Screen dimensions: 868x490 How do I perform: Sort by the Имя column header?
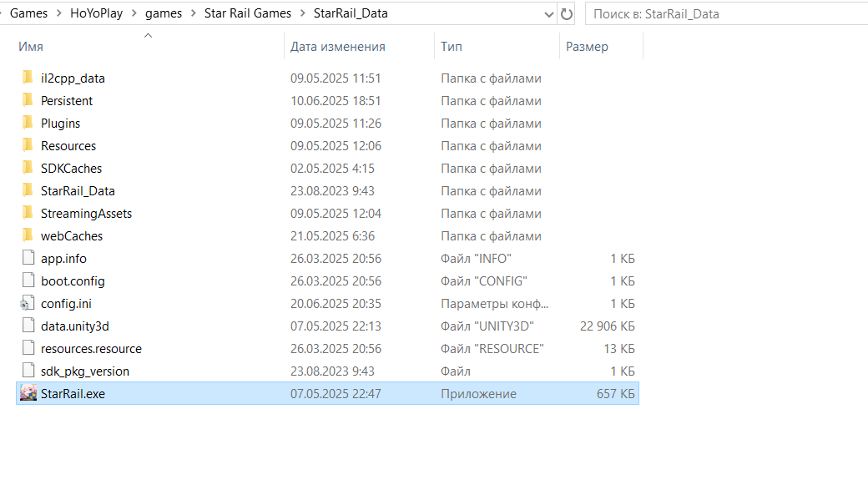[x=31, y=47]
